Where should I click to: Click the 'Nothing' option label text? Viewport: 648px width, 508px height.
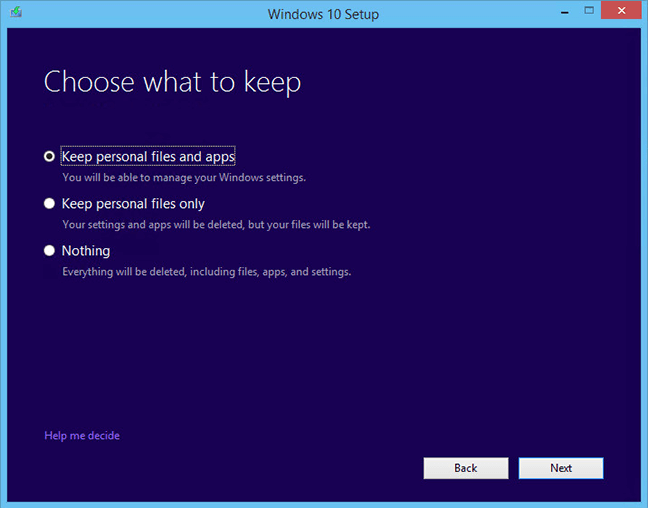(x=86, y=250)
